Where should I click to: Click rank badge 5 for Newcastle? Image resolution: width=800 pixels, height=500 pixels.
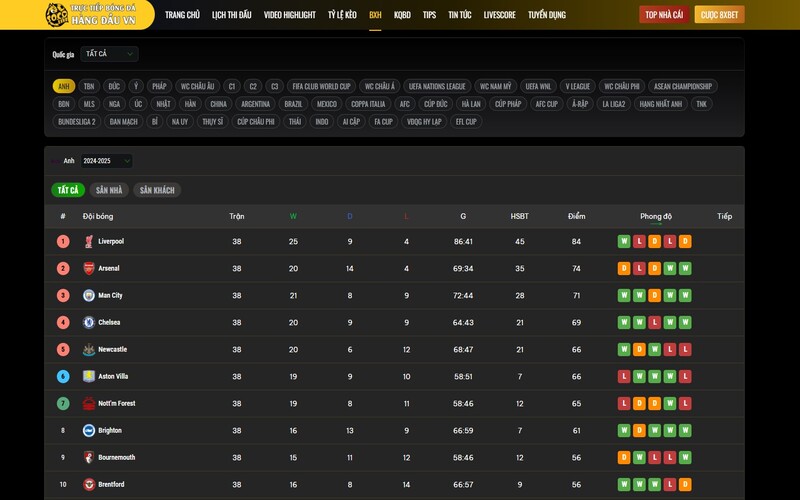[x=63, y=349]
